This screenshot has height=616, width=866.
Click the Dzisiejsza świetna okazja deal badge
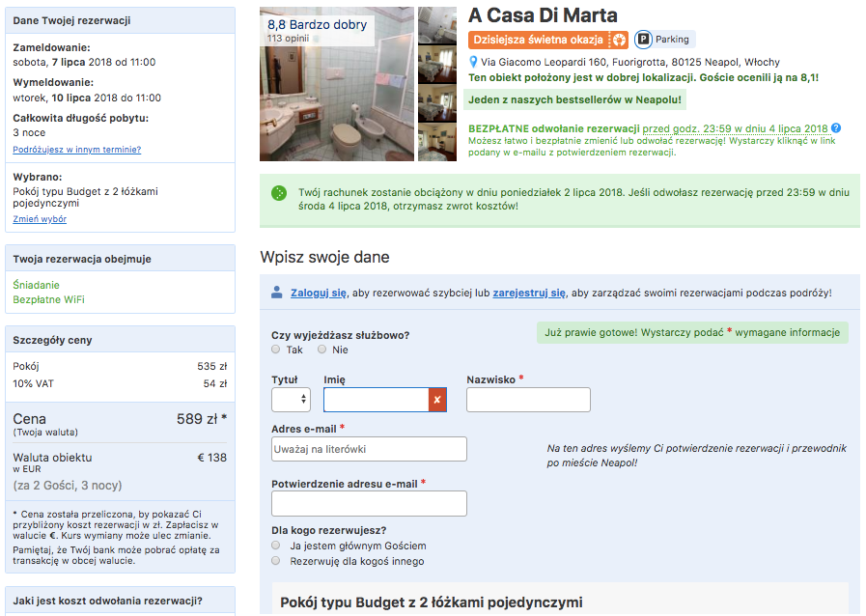pos(547,40)
